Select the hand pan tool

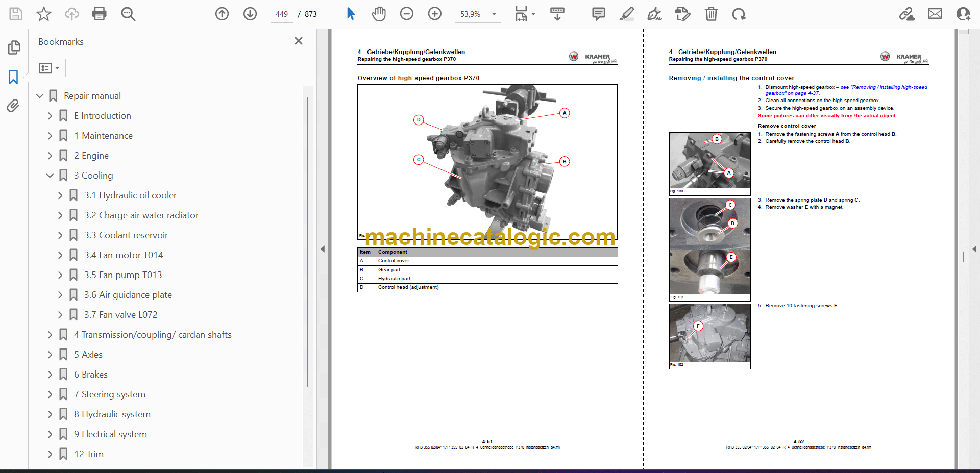coord(378,14)
